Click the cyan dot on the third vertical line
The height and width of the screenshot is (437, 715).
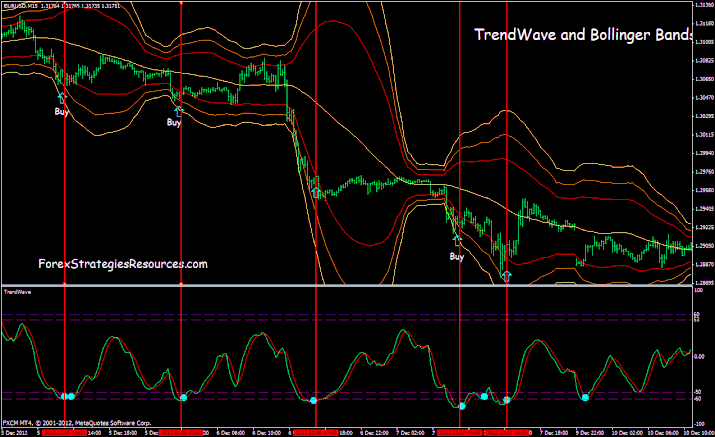point(313,401)
